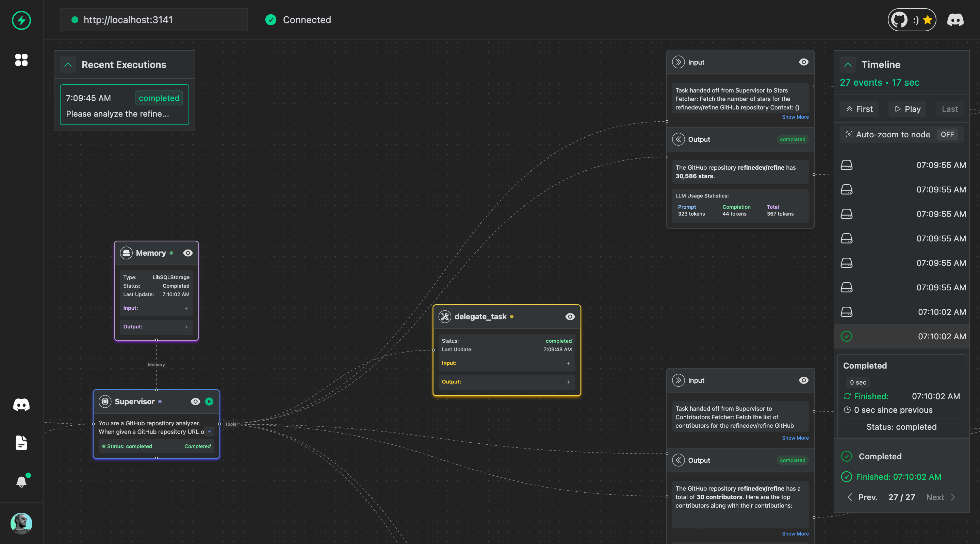The width and height of the screenshot is (980, 544).
Task: Click Show More under the Output panel
Action: click(x=795, y=533)
